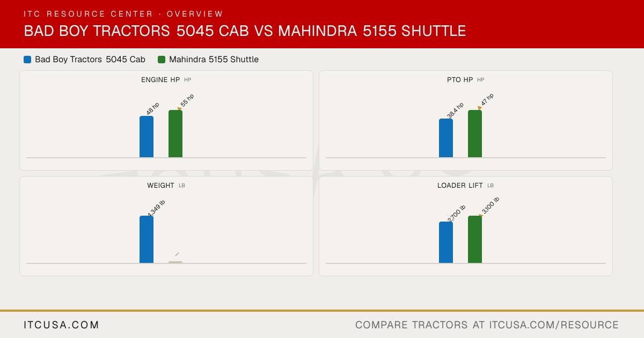Click the Loader Lift chart title

[x=460, y=186]
